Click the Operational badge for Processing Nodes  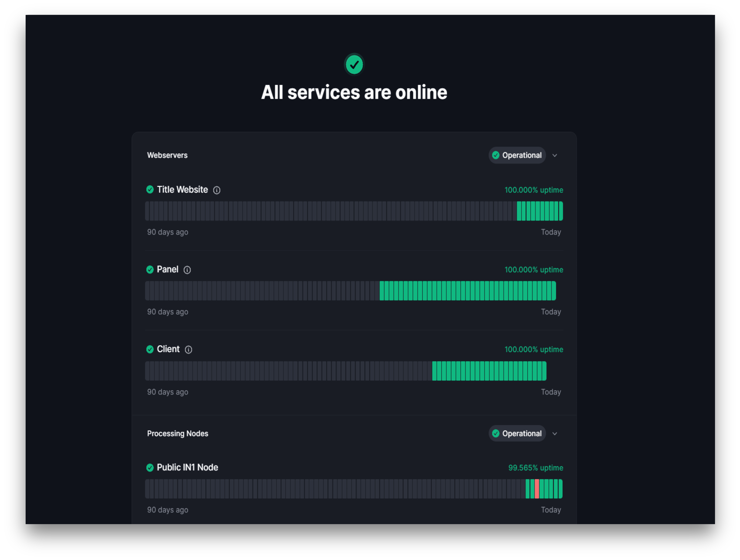click(x=517, y=433)
